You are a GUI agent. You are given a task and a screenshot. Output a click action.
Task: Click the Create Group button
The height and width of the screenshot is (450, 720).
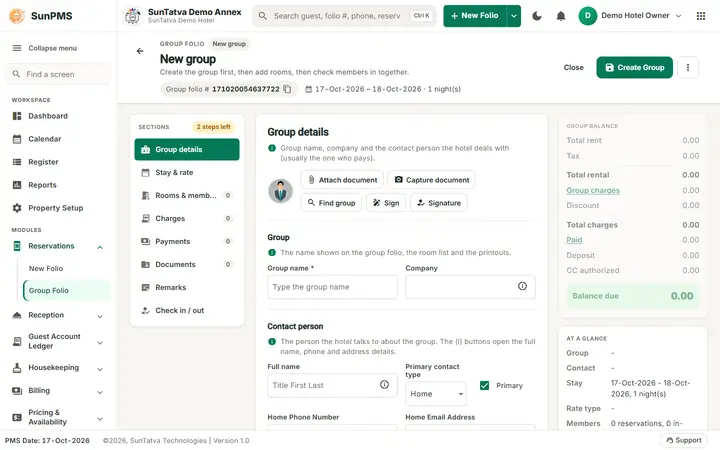click(x=634, y=68)
